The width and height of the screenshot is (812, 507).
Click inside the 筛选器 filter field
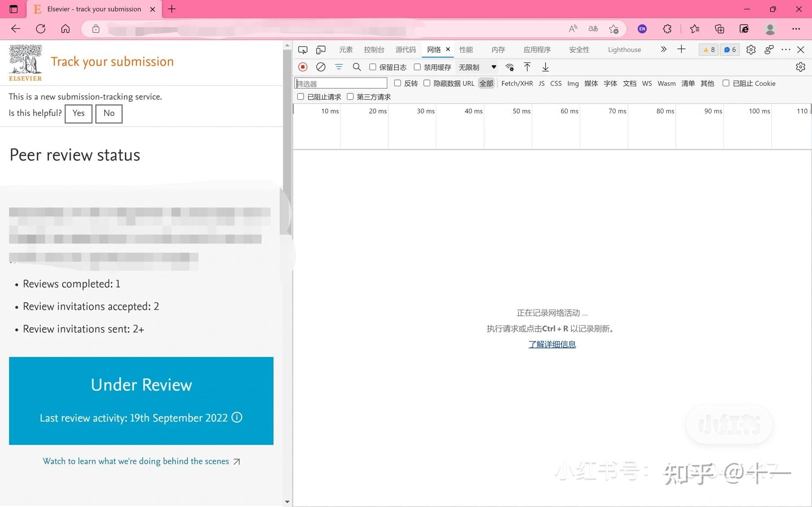tap(341, 83)
